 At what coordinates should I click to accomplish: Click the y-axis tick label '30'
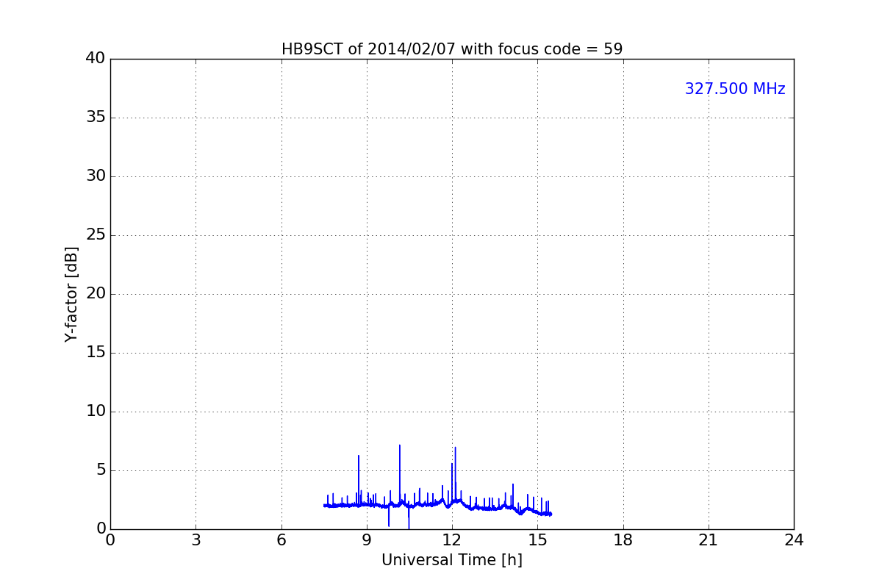96,176
